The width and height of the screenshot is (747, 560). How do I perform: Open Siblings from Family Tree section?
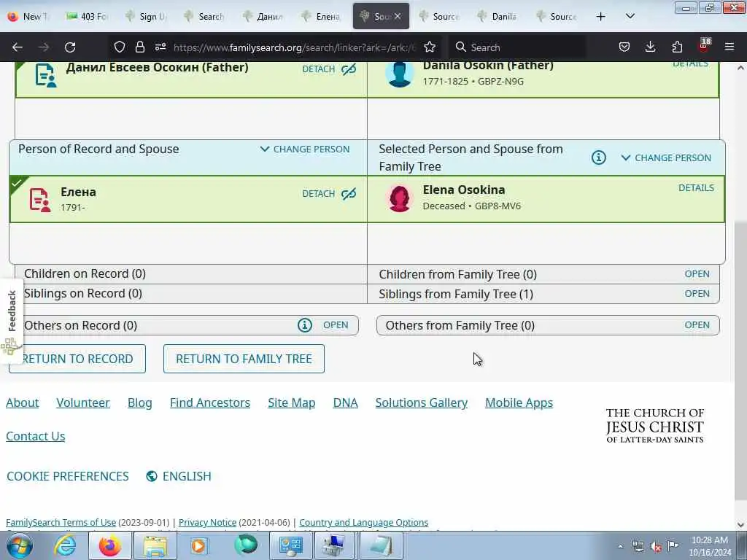click(697, 293)
